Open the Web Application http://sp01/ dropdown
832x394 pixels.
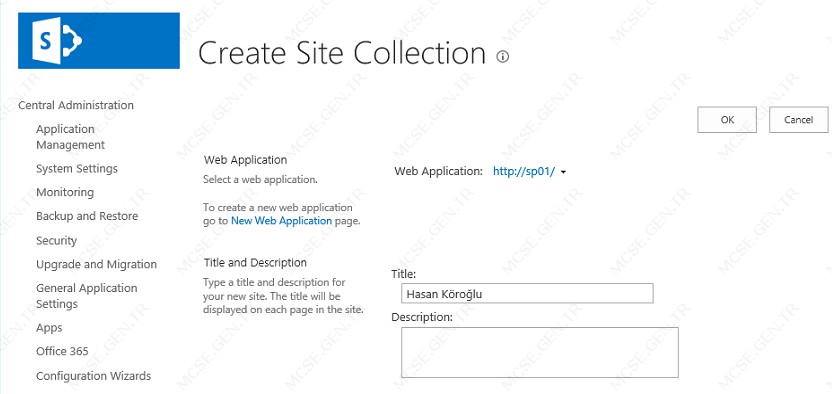tap(530, 172)
